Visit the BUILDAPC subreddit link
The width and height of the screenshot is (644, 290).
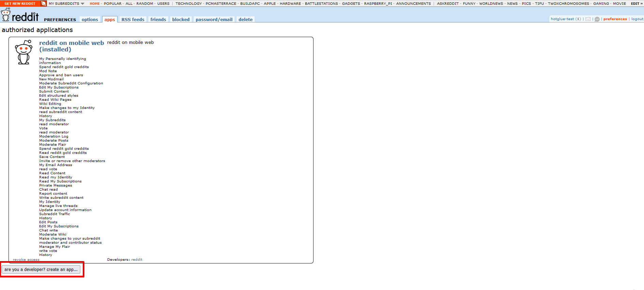point(250,3)
